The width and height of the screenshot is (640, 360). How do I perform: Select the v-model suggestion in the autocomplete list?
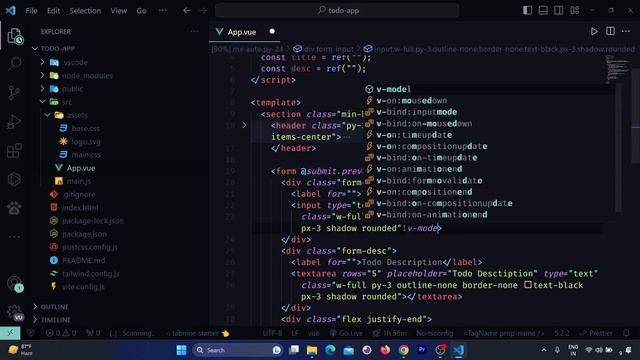[489, 89]
